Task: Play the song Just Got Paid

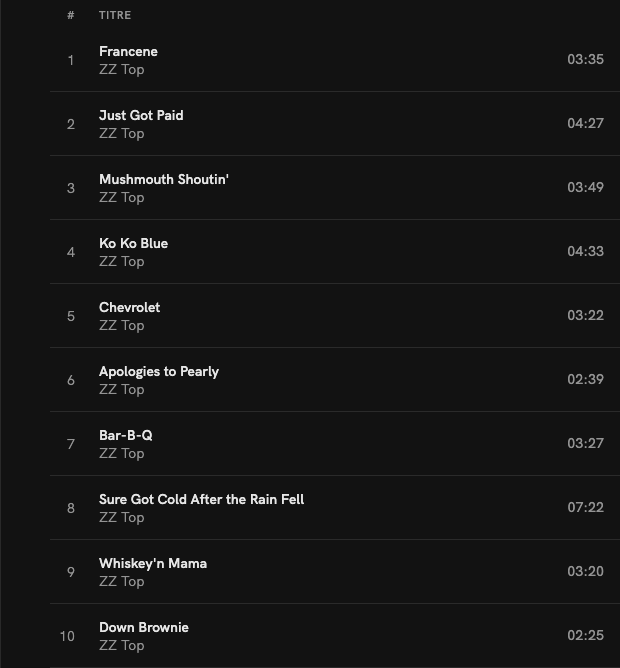Action: click(x=141, y=115)
